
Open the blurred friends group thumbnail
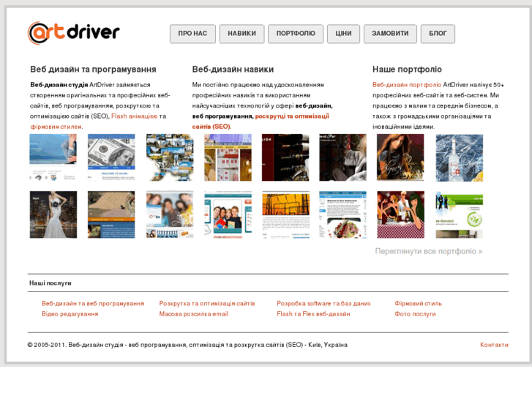click(170, 215)
